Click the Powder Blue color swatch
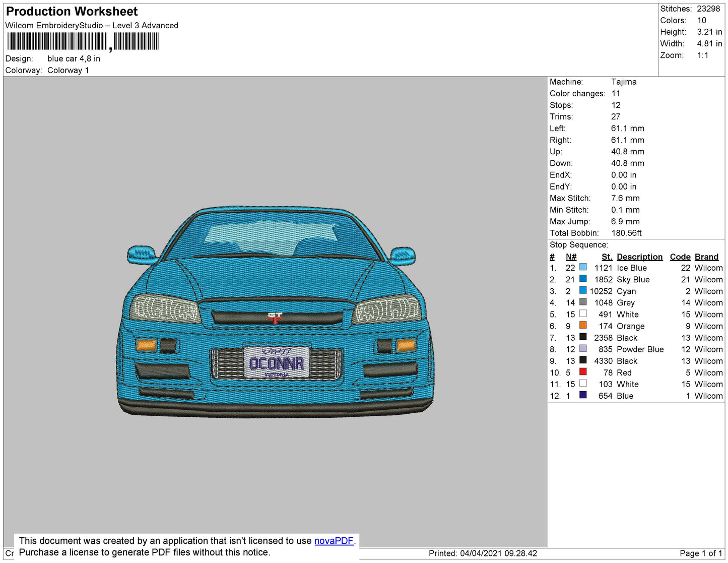728x563 pixels. point(583,348)
